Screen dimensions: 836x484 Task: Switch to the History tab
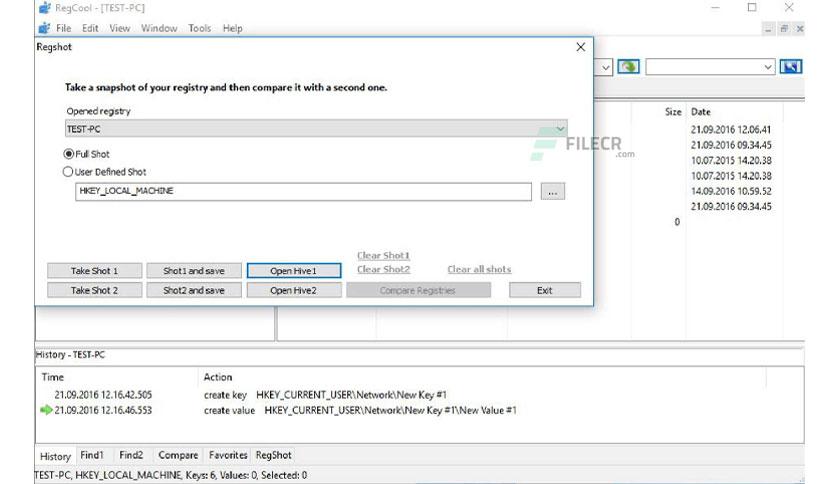coord(55,456)
